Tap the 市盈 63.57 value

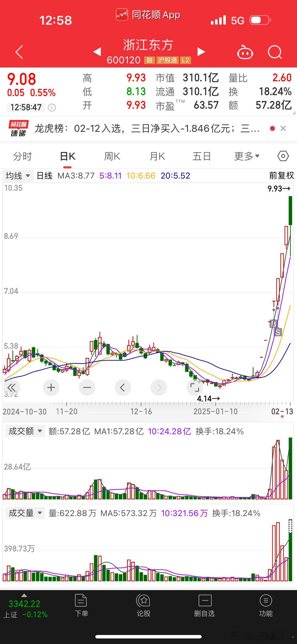click(x=206, y=105)
